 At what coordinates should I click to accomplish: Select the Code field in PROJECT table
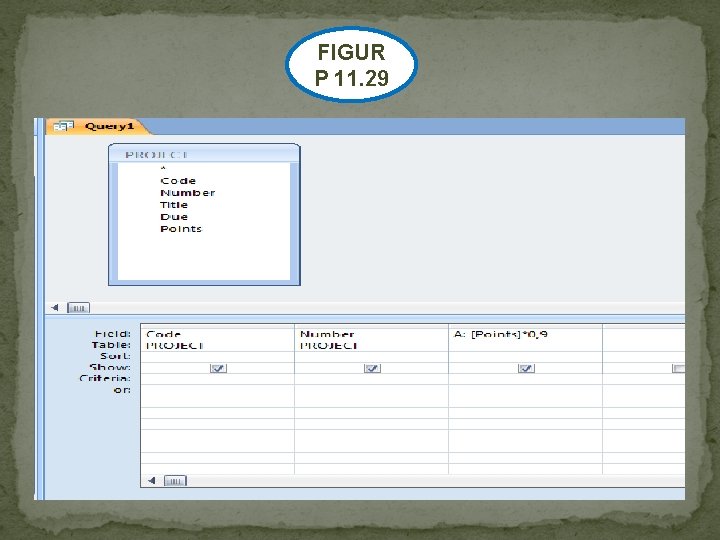[x=178, y=181]
